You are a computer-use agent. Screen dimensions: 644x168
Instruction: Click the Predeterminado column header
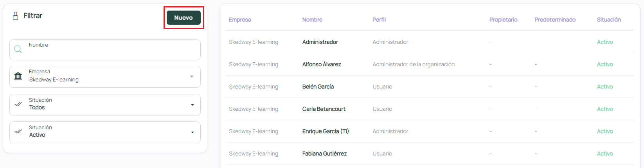click(x=555, y=20)
